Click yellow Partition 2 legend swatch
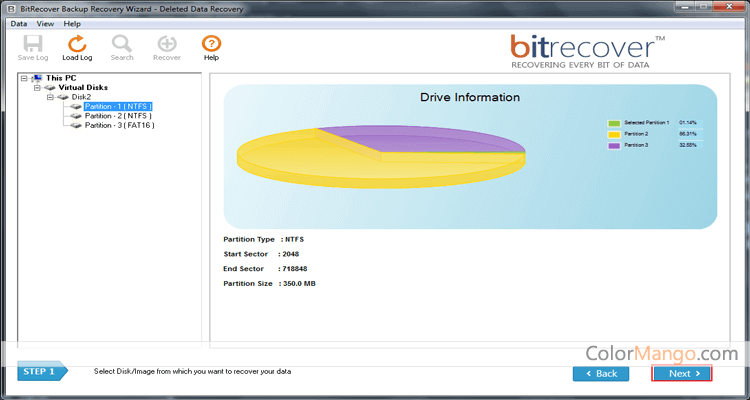The height and width of the screenshot is (400, 750). click(614, 134)
